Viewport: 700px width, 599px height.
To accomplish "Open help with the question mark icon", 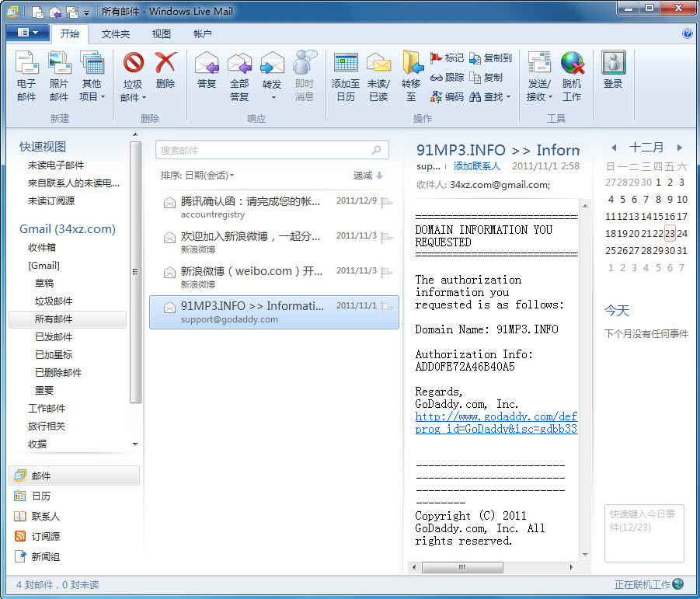I will tap(688, 33).
